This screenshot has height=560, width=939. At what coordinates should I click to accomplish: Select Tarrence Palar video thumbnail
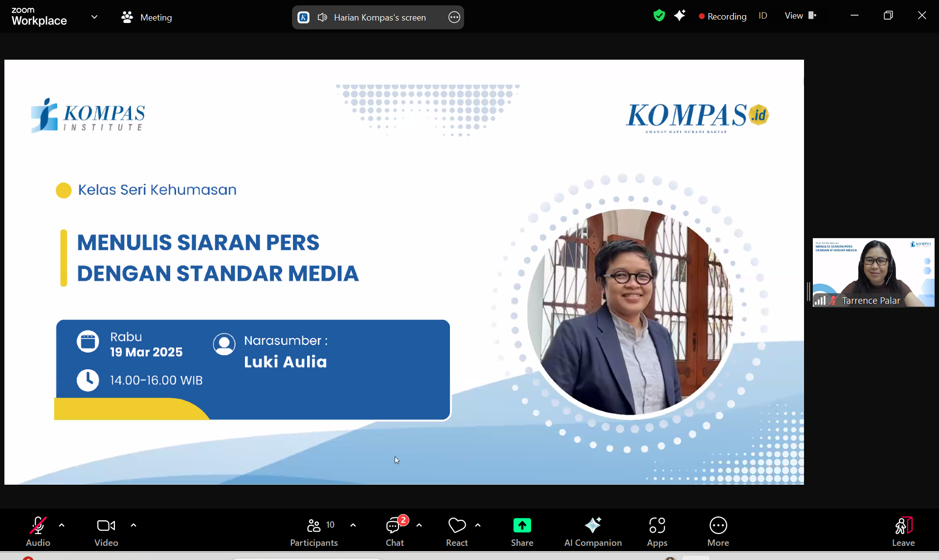click(x=873, y=272)
